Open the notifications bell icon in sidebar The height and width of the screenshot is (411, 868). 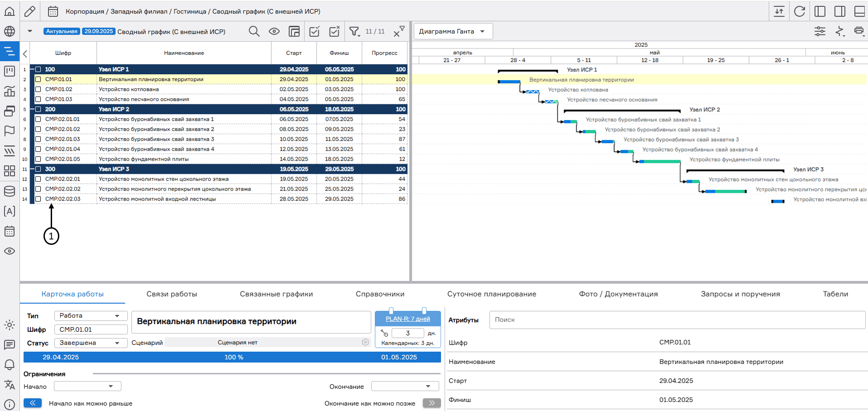(x=10, y=364)
